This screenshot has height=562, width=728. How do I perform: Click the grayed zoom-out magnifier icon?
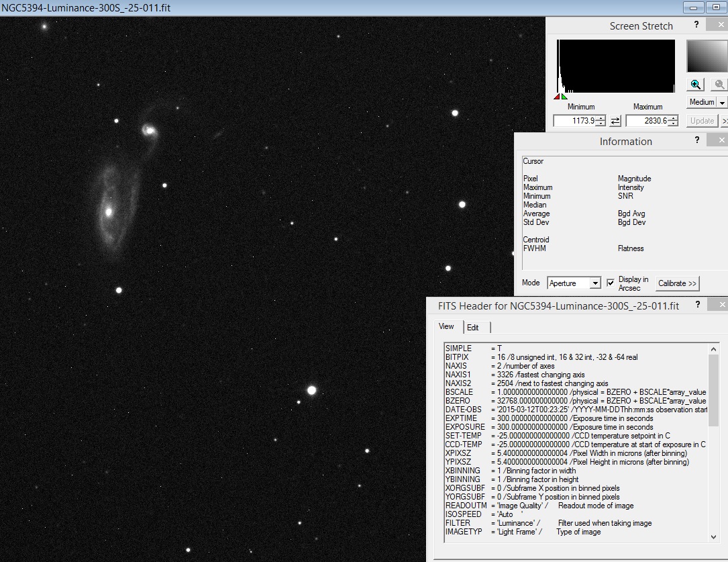point(719,84)
